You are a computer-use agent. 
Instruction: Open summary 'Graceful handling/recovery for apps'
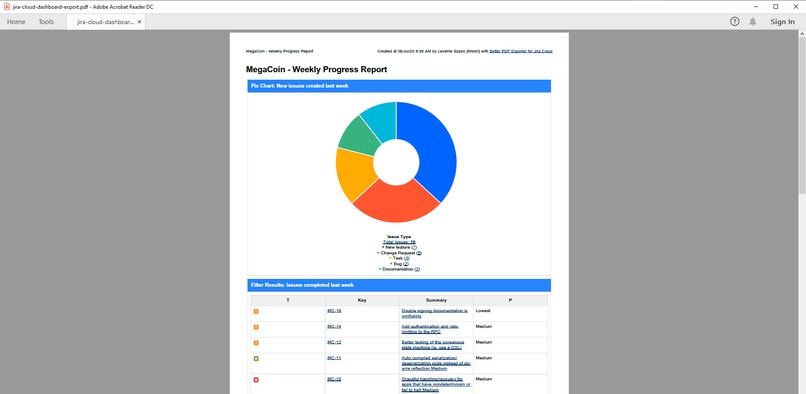[x=436, y=385]
